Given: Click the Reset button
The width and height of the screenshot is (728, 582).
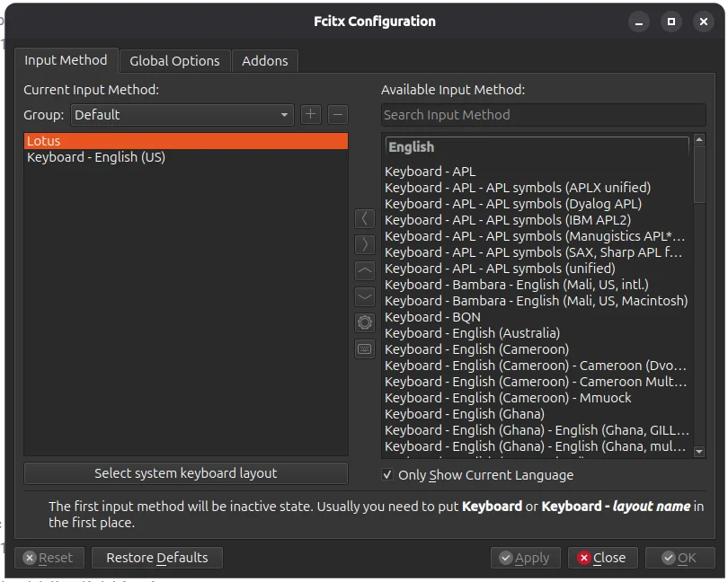Looking at the screenshot, I should pos(49,558).
